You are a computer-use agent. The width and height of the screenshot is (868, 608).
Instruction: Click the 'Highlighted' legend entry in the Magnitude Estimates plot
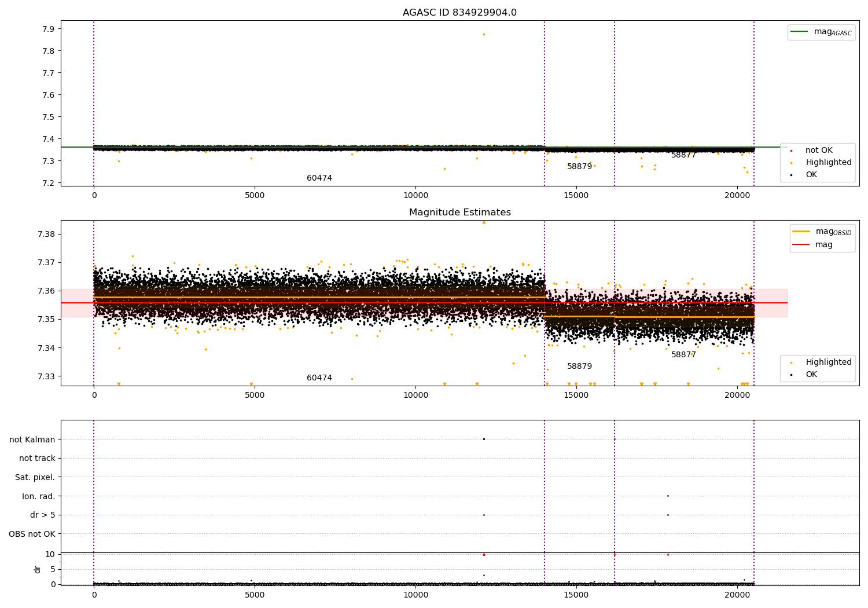829,362
